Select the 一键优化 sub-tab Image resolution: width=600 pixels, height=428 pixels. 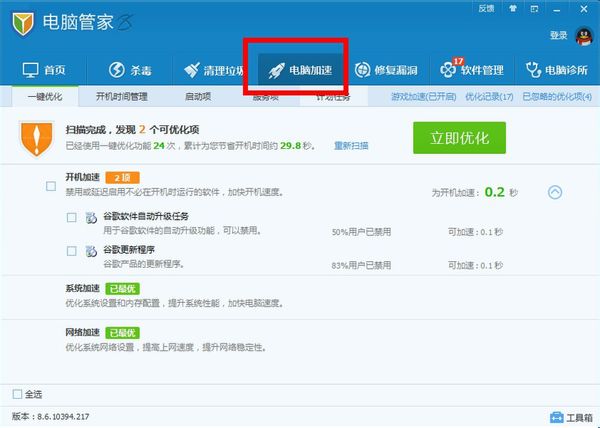tap(45, 96)
